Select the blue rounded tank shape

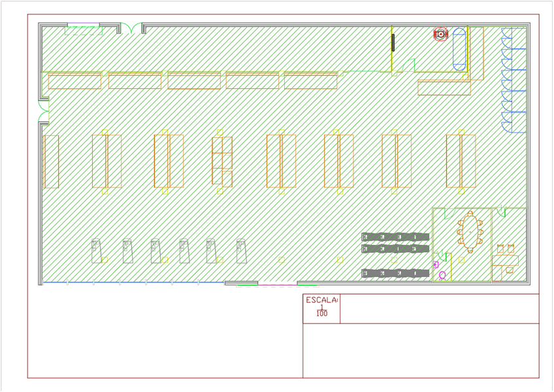[x=460, y=48]
